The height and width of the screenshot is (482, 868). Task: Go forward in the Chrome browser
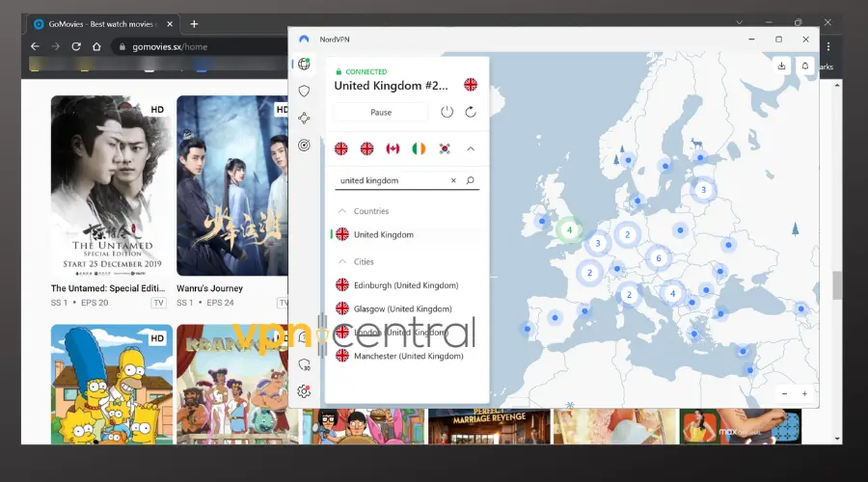pos(55,46)
